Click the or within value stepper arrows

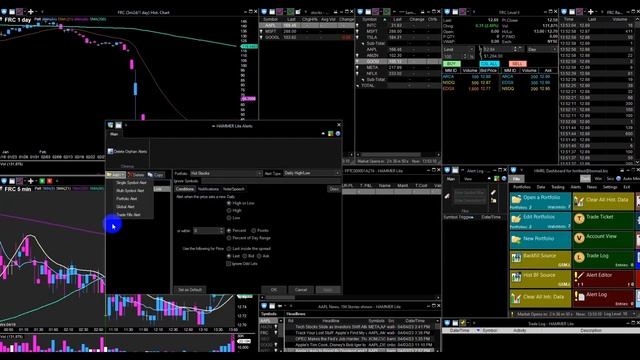coord(222,231)
